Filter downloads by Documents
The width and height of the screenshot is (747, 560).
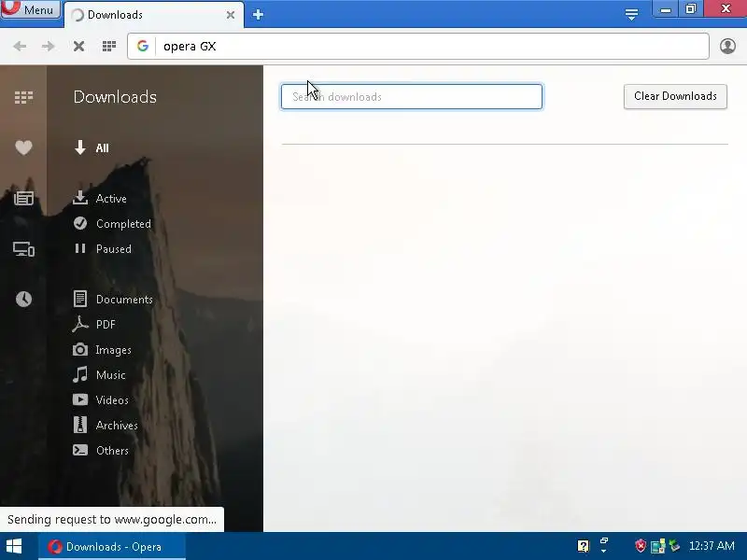pos(113,299)
